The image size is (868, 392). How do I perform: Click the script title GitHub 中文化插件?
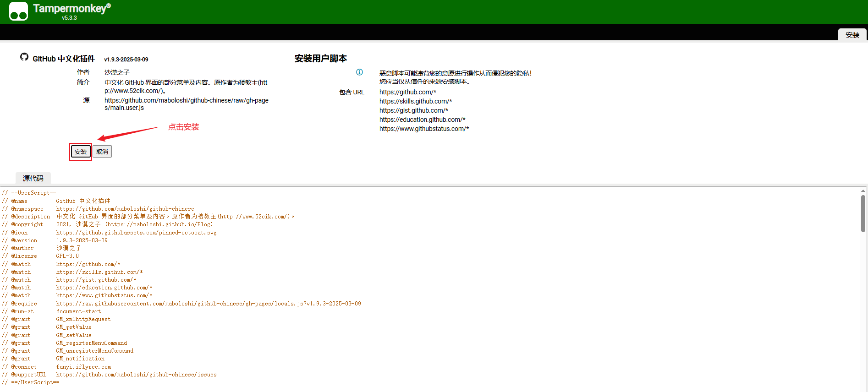click(64, 59)
